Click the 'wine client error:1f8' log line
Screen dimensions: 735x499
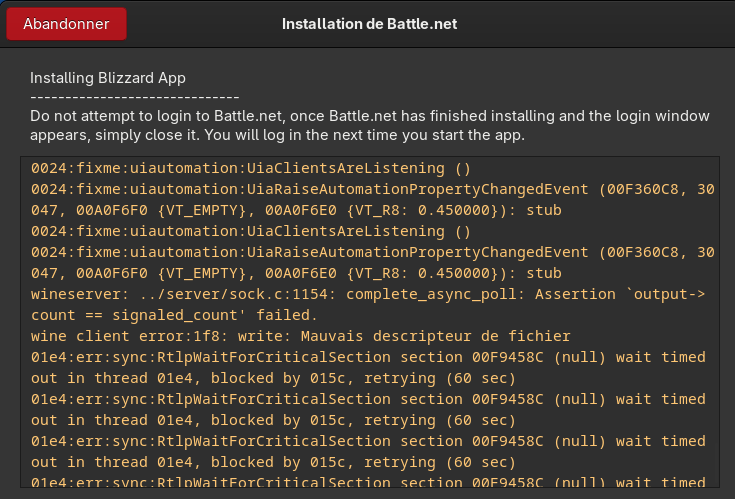300,336
